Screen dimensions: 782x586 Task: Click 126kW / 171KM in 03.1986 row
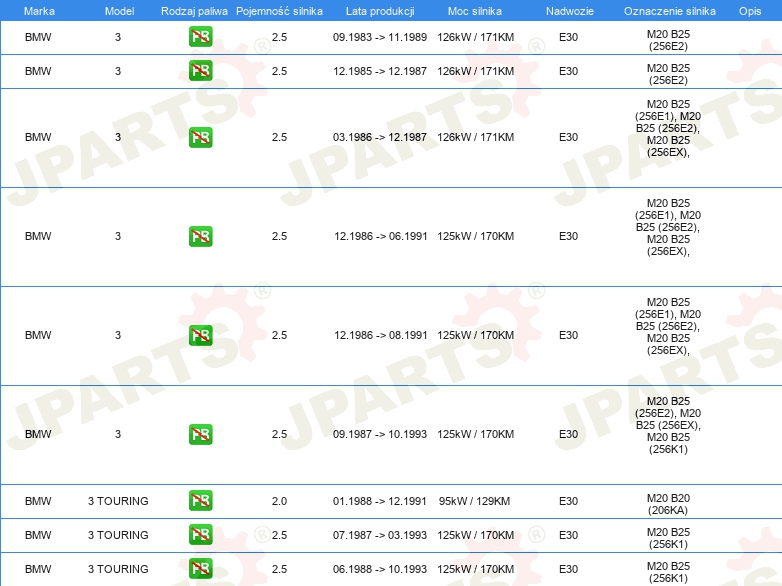point(475,137)
